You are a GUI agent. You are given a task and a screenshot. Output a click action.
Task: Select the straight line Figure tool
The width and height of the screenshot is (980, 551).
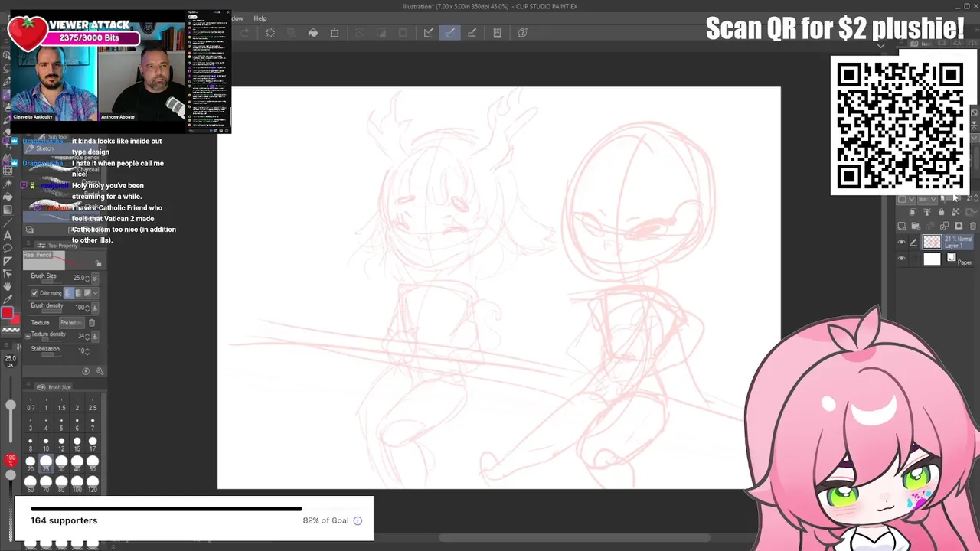[8, 222]
